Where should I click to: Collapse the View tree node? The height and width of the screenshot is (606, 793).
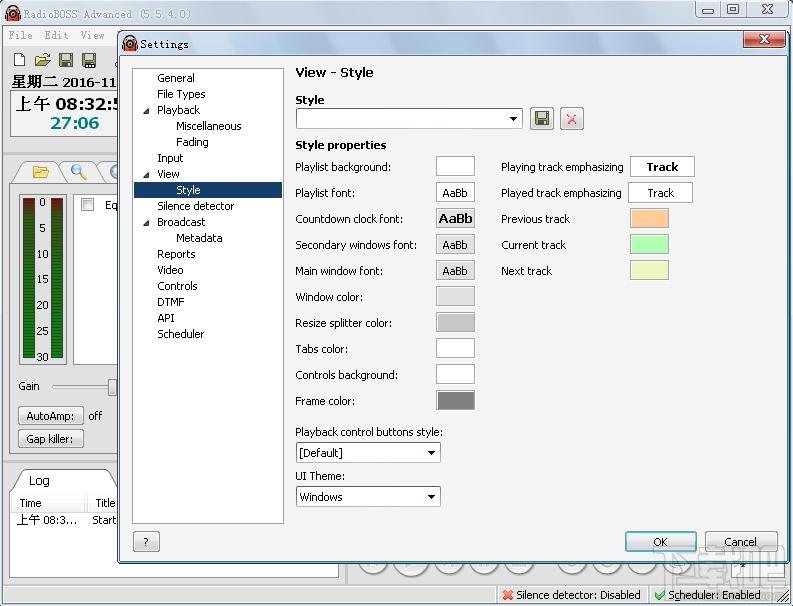(x=146, y=175)
